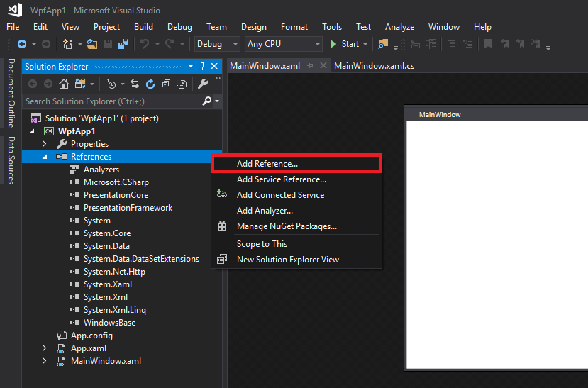Click the Find in Files toolbar icon

coord(384,44)
